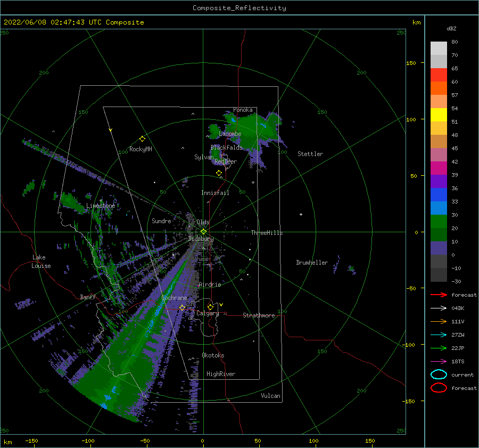Click the Composite_Reflectivity title
The image size is (479, 448).
pyautogui.click(x=239, y=8)
